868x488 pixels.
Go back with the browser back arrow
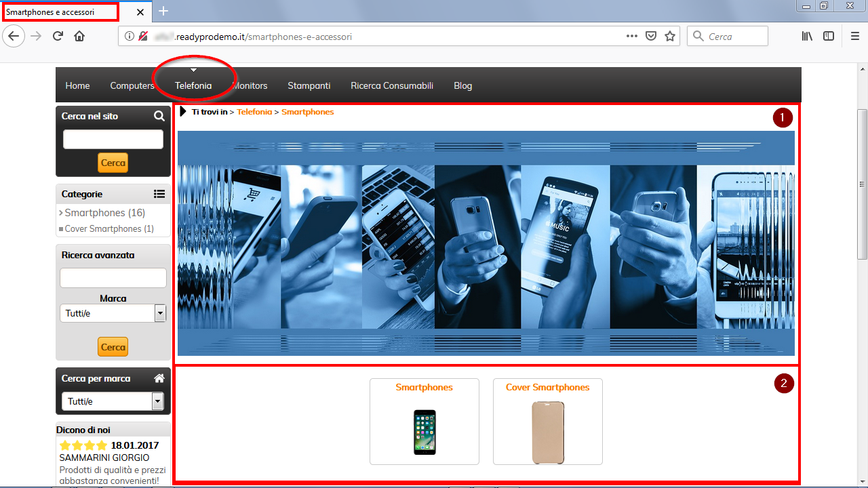click(x=14, y=36)
